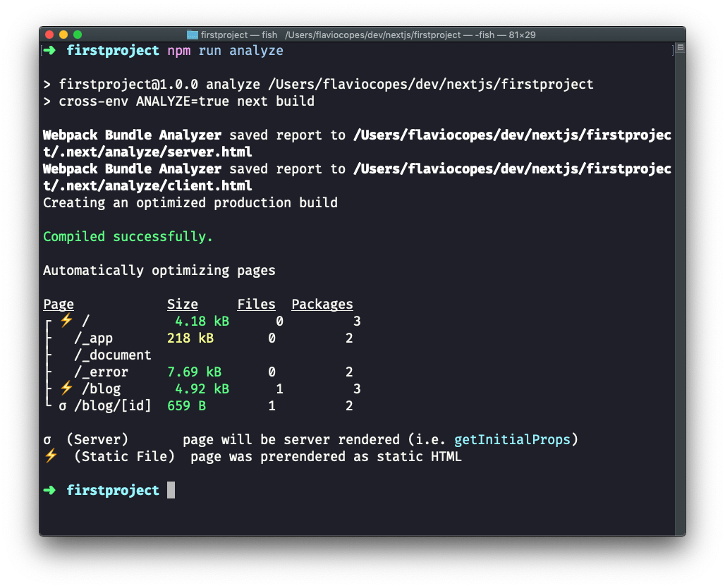Zoom the window with the green button
This screenshot has height=588, width=725.
pos(78,35)
